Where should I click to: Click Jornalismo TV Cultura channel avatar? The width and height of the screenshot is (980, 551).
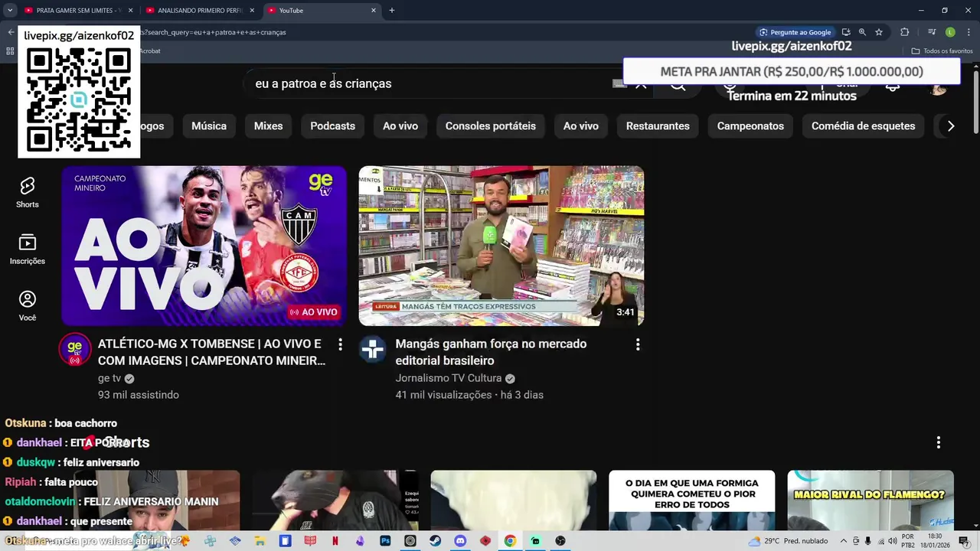373,349
